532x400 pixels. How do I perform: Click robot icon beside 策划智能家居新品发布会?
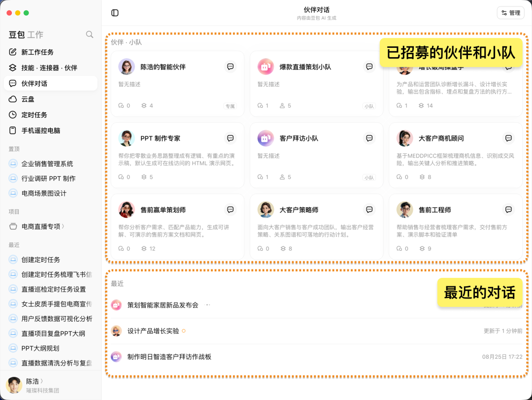coord(116,305)
